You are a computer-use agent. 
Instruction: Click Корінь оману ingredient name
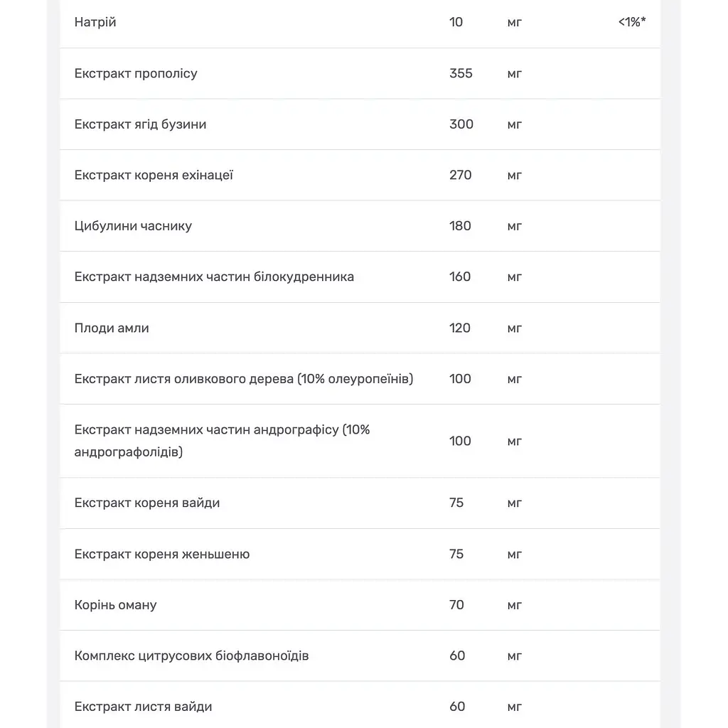click(x=115, y=606)
